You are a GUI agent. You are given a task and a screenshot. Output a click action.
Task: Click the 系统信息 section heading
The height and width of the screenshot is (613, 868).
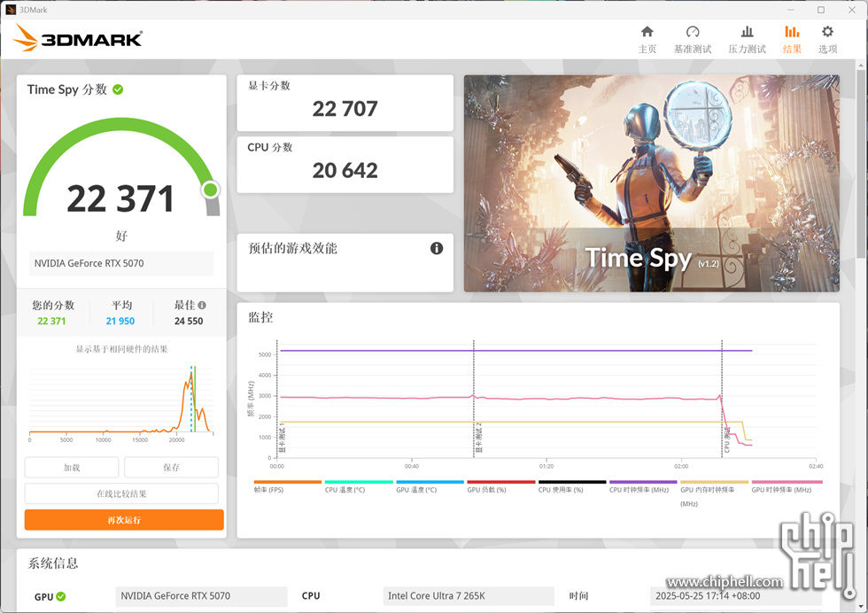(x=53, y=563)
